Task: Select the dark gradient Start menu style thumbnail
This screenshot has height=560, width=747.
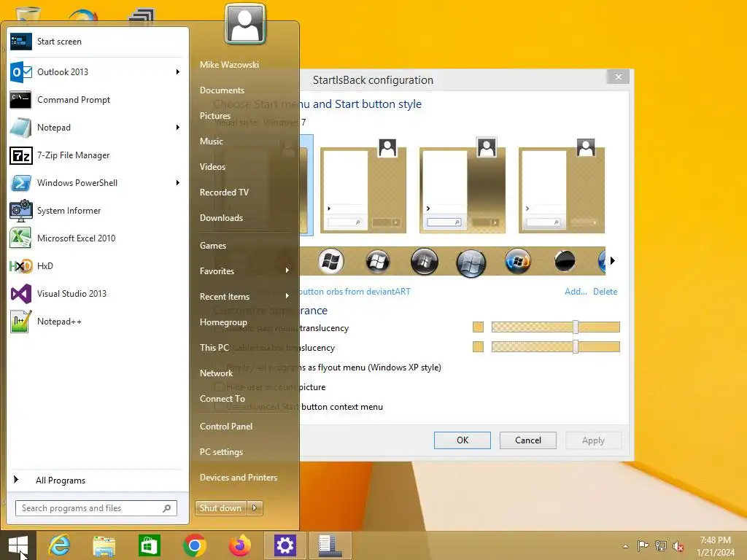Action: pyautogui.click(x=462, y=185)
